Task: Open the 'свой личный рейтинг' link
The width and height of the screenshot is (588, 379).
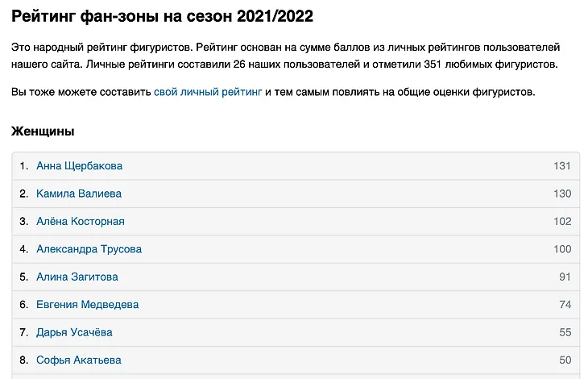Action: pyautogui.click(x=208, y=92)
